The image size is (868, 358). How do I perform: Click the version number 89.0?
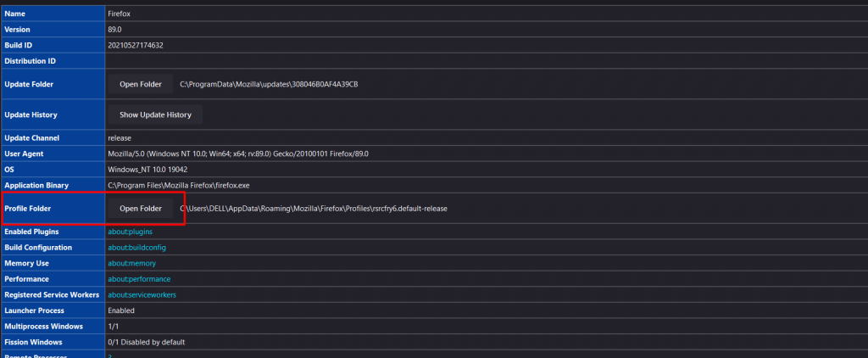point(114,30)
